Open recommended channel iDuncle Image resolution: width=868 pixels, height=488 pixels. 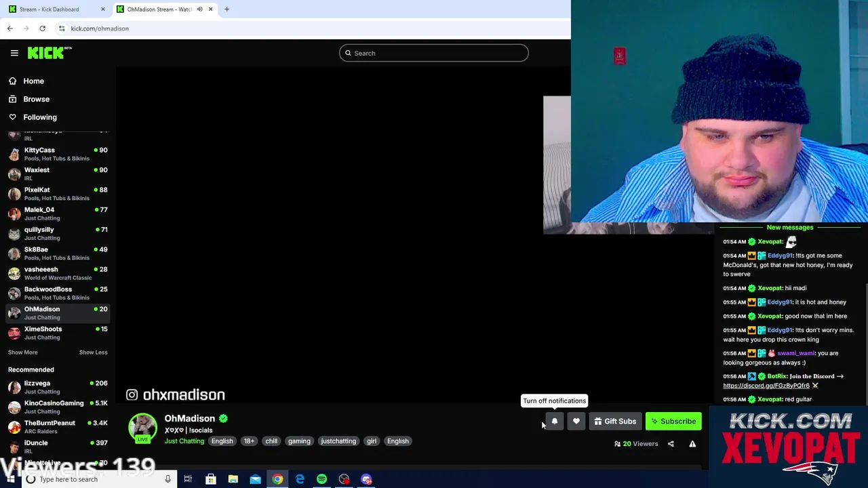coord(58,447)
